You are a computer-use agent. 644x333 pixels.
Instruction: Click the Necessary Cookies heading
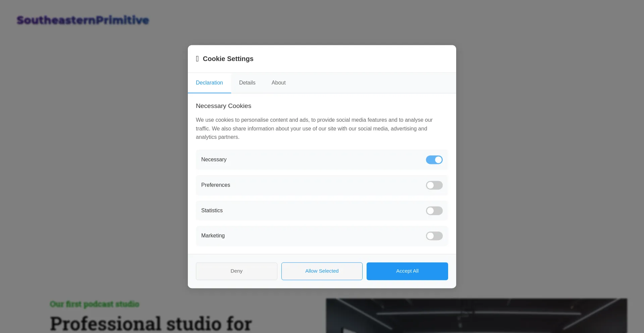pos(223,106)
